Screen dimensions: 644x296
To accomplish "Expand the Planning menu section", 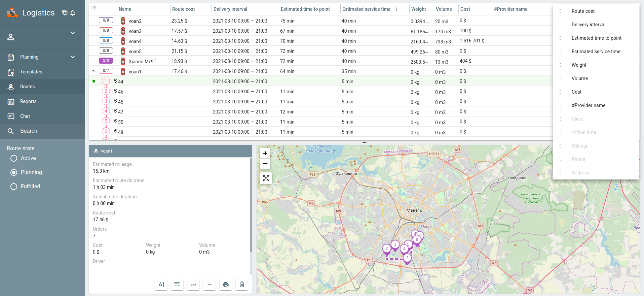I will tap(73, 57).
